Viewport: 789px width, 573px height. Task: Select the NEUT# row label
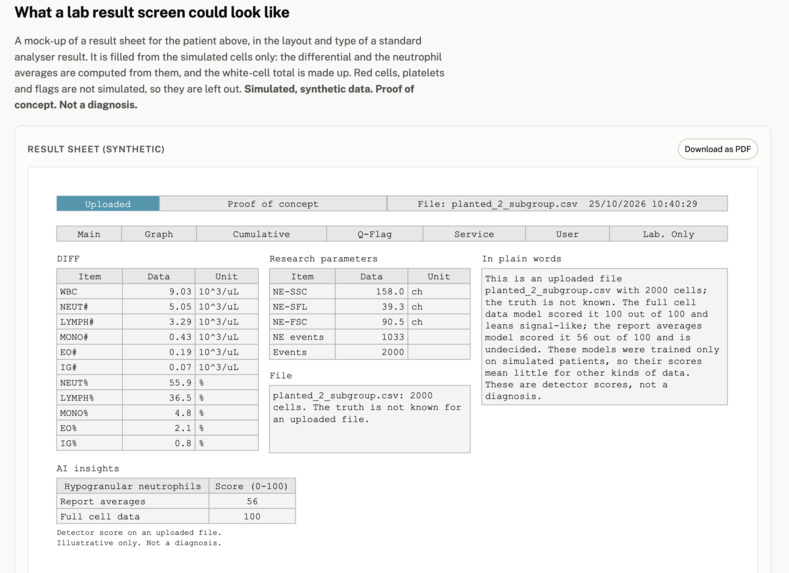pyautogui.click(x=90, y=307)
